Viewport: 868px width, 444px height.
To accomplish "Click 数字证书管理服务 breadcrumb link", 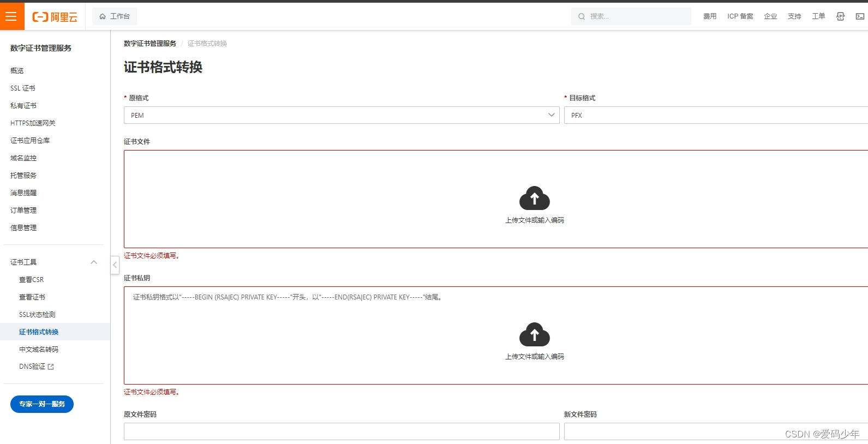I will [149, 44].
